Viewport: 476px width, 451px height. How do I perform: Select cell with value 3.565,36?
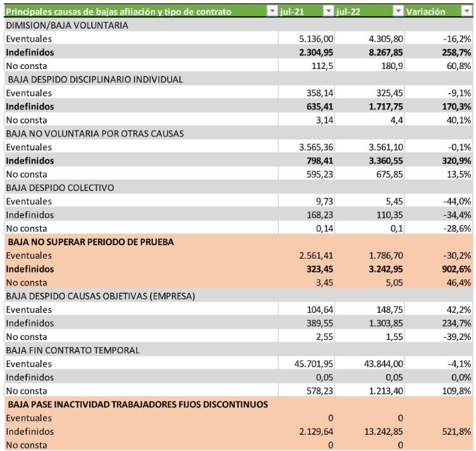306,147
